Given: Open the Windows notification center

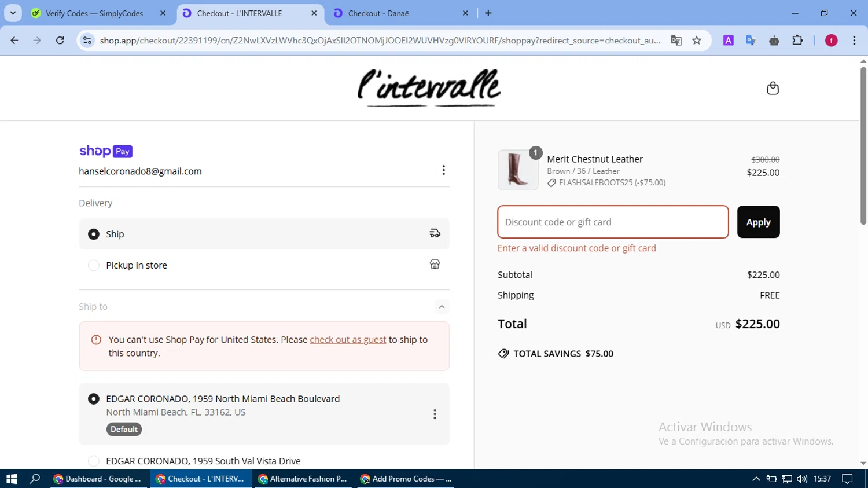Looking at the screenshot, I should [x=848, y=479].
